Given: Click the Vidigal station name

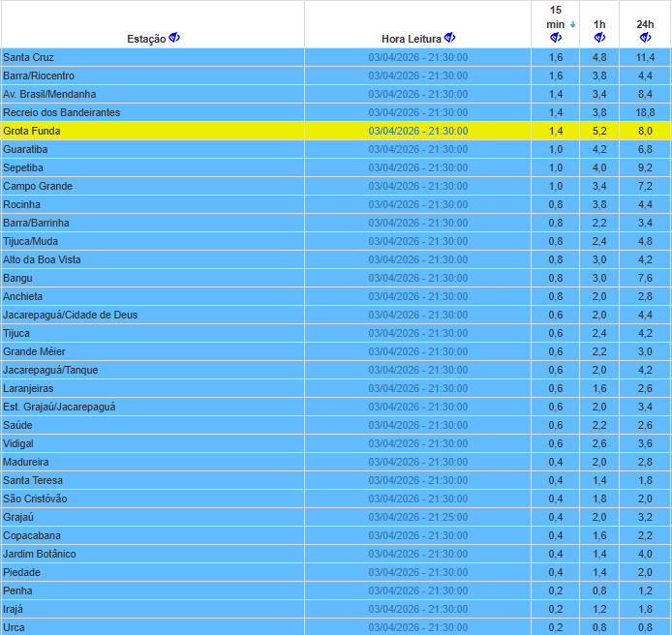Looking at the screenshot, I should pos(18,444).
